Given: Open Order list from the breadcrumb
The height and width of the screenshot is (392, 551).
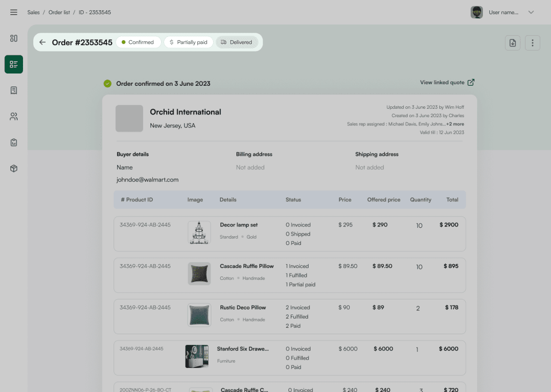Looking at the screenshot, I should coord(59,12).
